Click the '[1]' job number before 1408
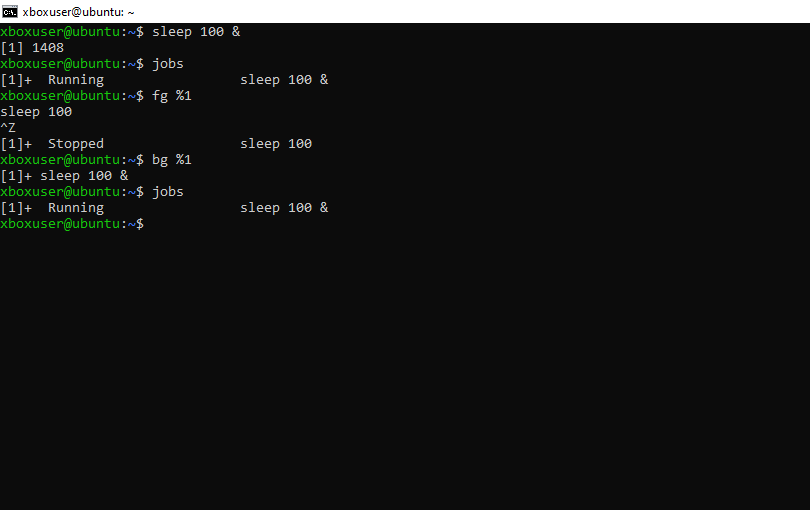Viewport: 810px width, 510px height. point(12,48)
